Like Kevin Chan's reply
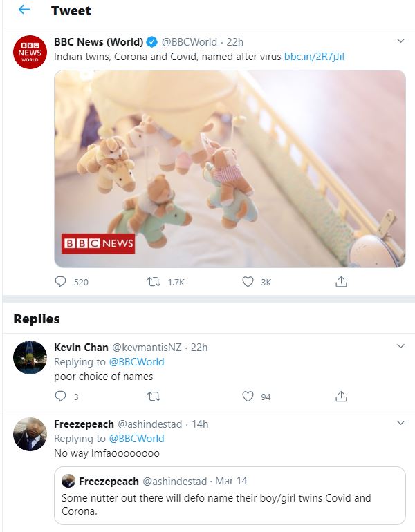Viewport: 415px width, 532px height. pos(248,397)
